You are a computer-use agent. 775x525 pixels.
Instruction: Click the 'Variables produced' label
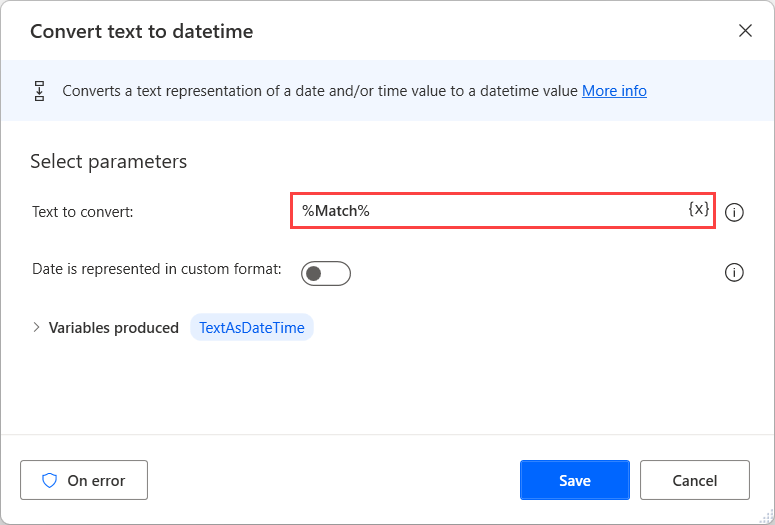pyautogui.click(x=114, y=328)
